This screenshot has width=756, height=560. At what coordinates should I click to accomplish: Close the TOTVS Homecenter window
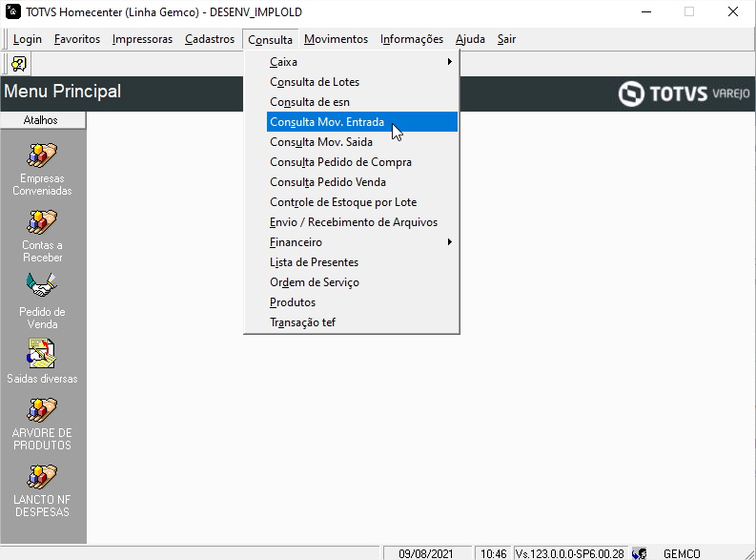point(733,12)
